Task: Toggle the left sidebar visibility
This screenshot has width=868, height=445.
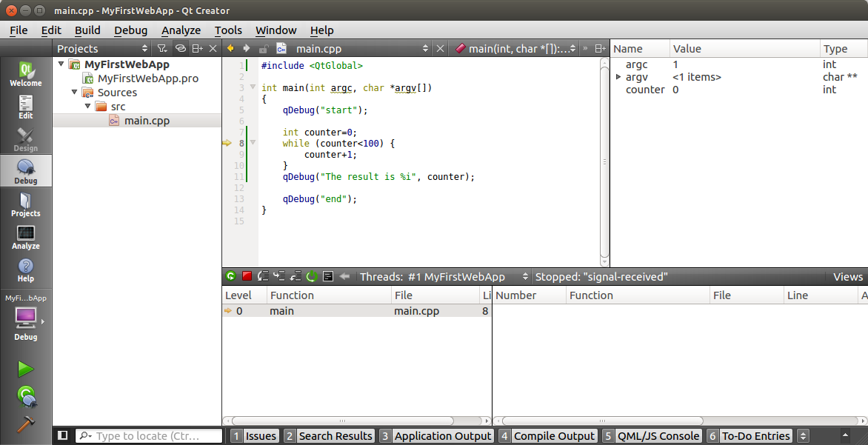Action: tap(62, 435)
